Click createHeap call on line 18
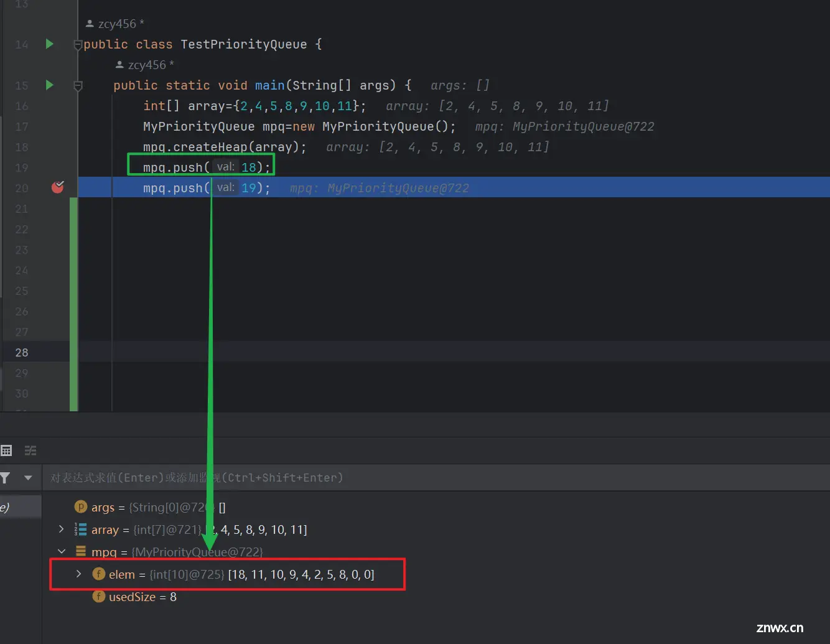Screen dimensions: 830x644 (x=211, y=147)
